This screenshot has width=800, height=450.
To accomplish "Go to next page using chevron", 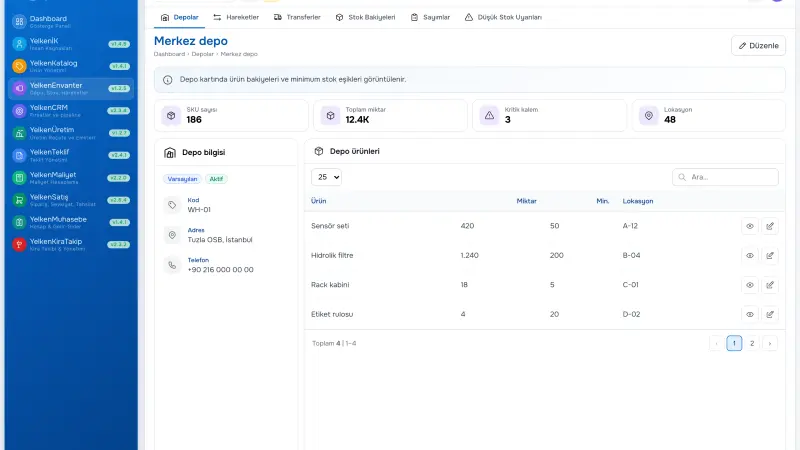I will click(x=770, y=343).
